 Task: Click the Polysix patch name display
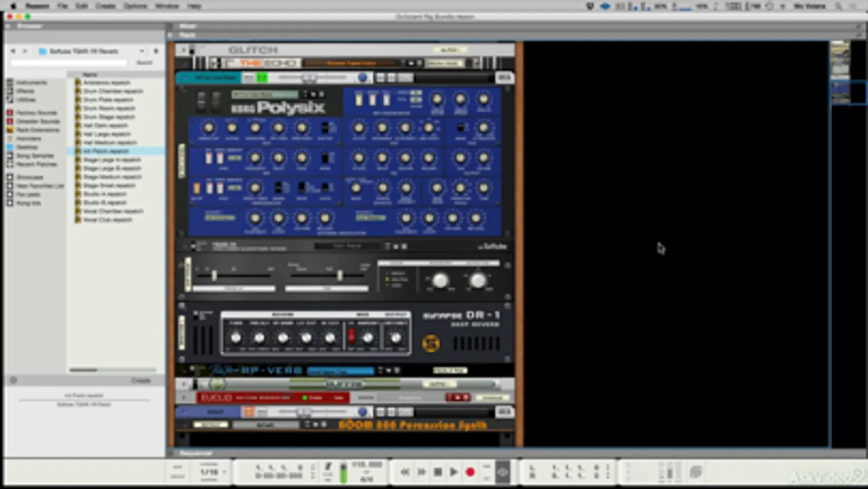pyautogui.click(x=265, y=94)
